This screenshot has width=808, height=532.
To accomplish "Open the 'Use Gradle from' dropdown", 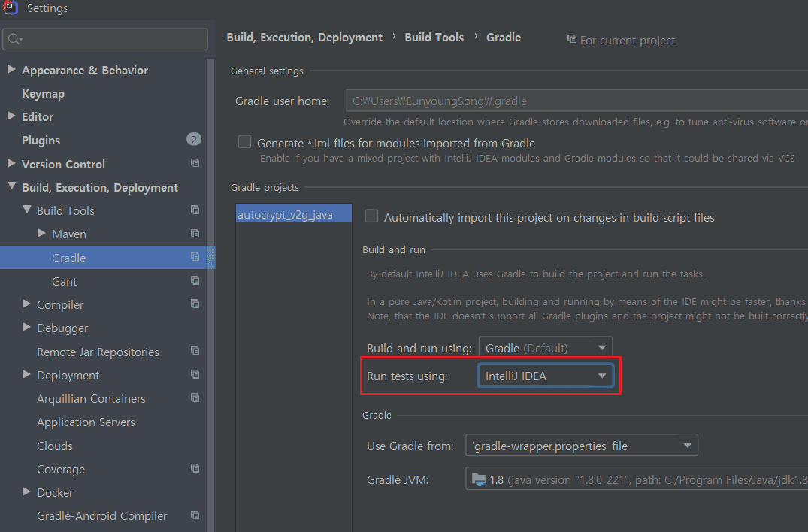I will click(581, 446).
